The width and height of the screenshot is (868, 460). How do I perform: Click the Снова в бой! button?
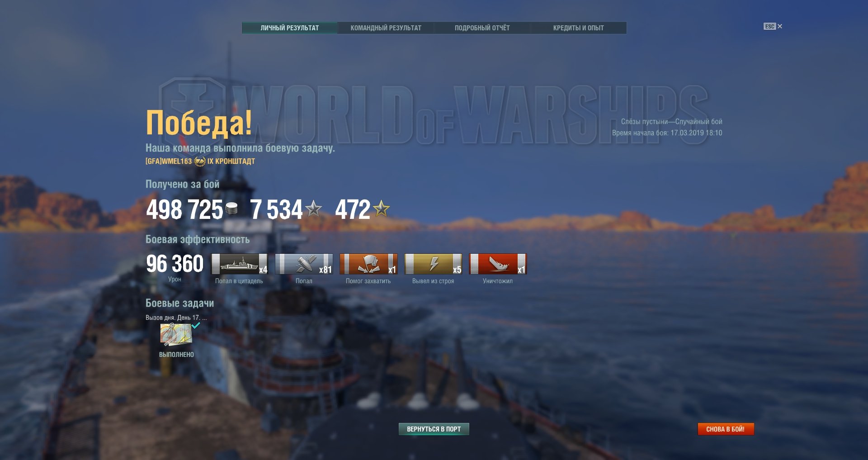726,429
